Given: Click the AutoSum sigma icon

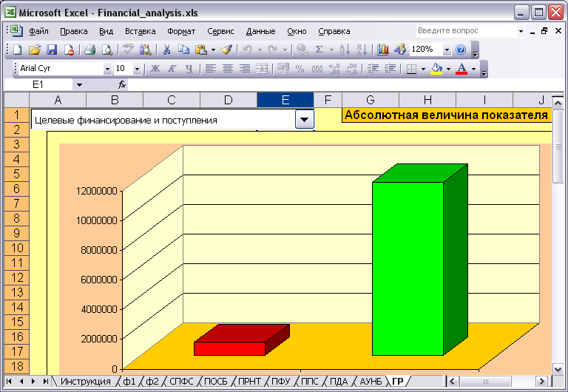Looking at the screenshot, I should coord(319,50).
